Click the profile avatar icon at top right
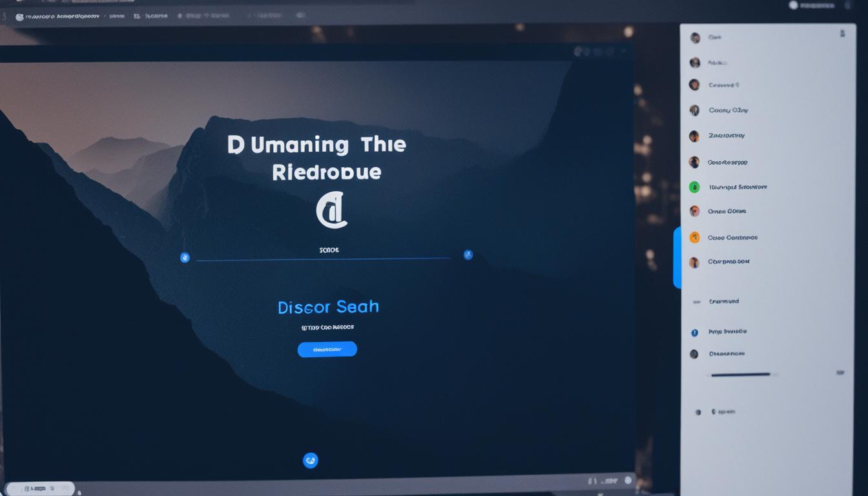This screenshot has width=868, height=496. tap(794, 5)
